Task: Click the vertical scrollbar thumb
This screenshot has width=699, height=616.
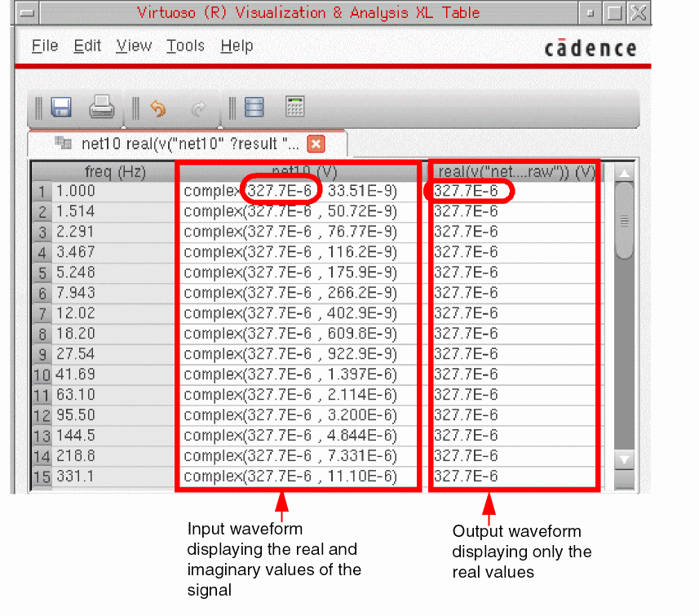Action: pos(624,221)
